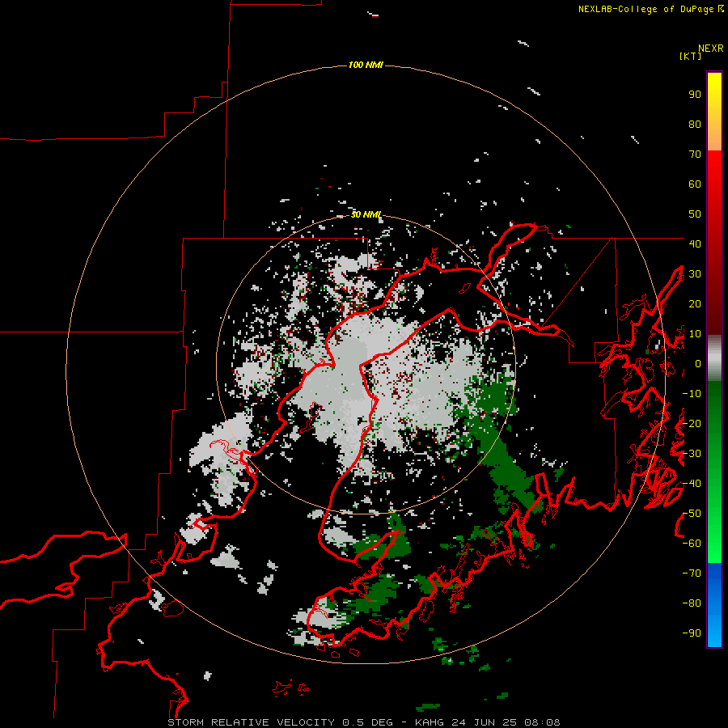Image resolution: width=728 pixels, height=728 pixels.
Task: Select the -10 value on velocity scale
Action: (692, 394)
